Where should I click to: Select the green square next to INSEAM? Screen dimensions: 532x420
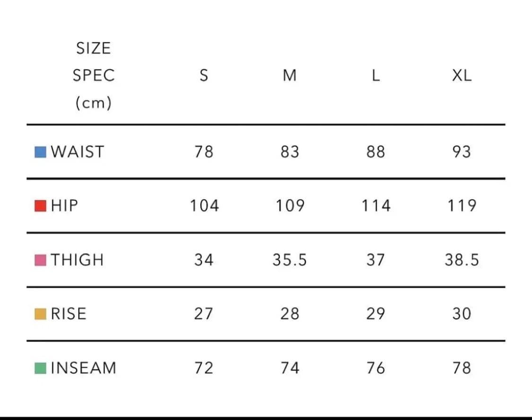tap(40, 368)
